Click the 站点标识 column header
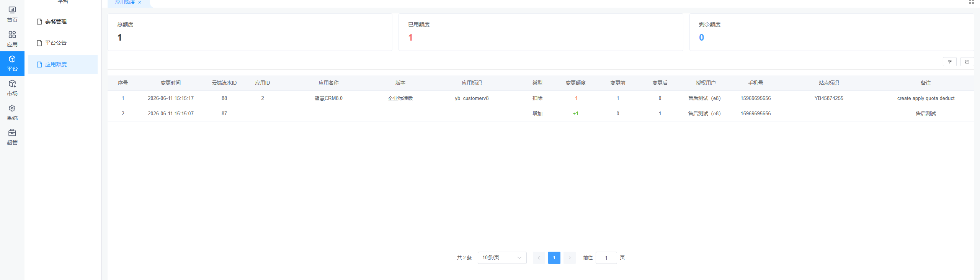Viewport: 980px width, 280px height. pyautogui.click(x=829, y=83)
